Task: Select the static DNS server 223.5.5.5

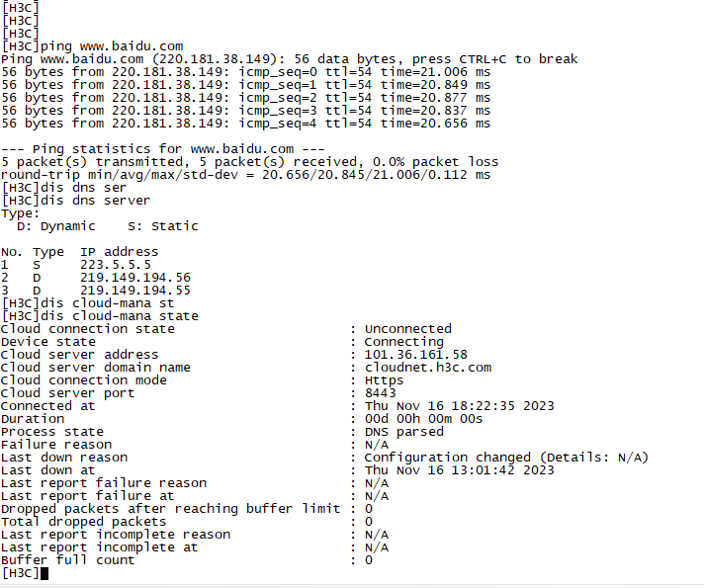Action: tap(115, 265)
